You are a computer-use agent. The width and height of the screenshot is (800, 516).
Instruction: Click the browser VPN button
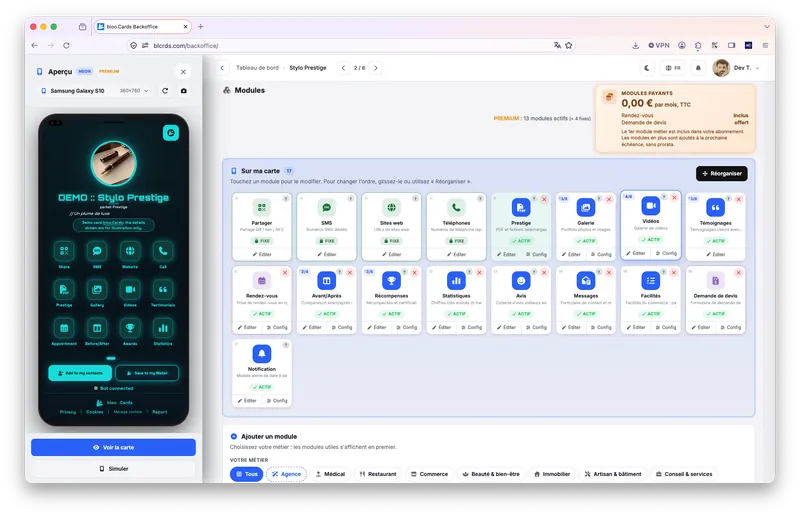[659, 45]
